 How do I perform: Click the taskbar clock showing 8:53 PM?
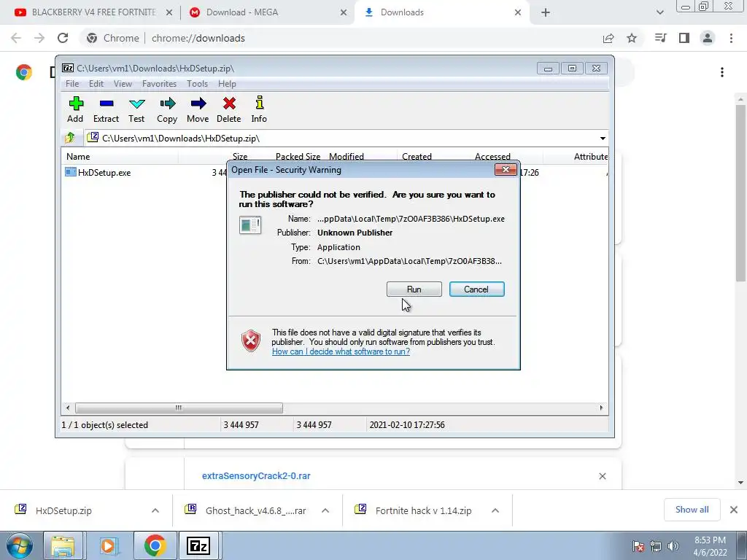click(x=710, y=546)
